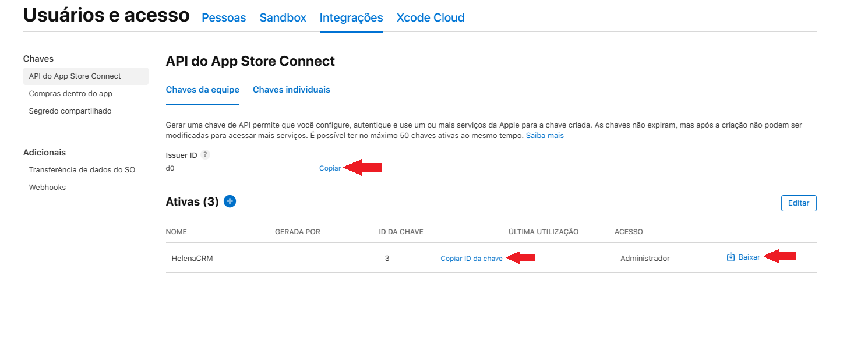Screen dimensions: 868x350
Task: Click the Issuer ID help question mark
Action: tap(205, 155)
